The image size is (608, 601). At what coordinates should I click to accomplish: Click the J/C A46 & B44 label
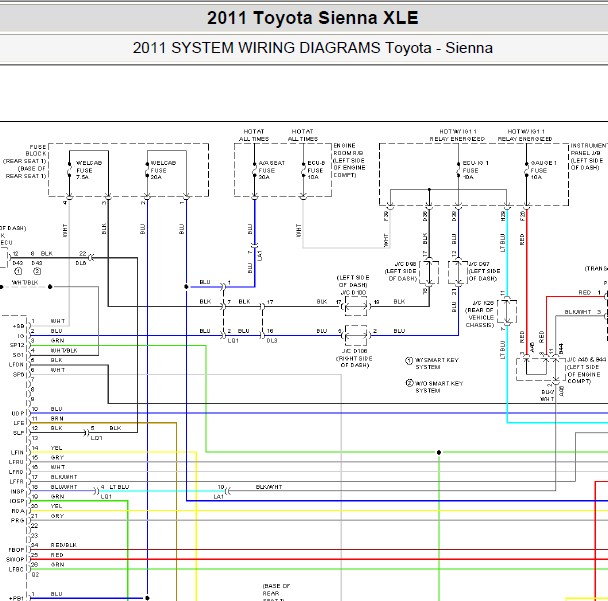click(586, 370)
